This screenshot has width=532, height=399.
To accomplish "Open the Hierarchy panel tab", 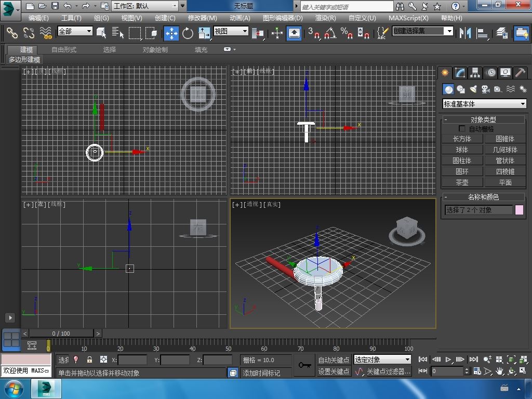I will 475,73.
